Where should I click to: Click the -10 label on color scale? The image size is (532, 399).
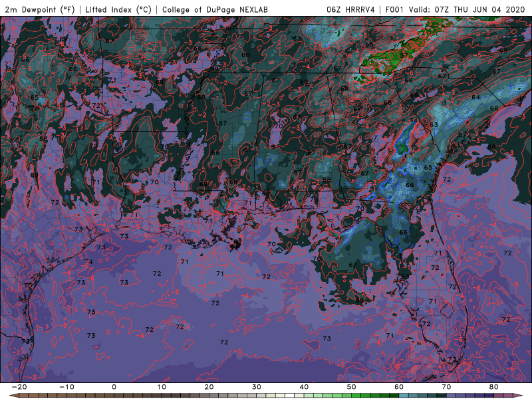point(66,387)
